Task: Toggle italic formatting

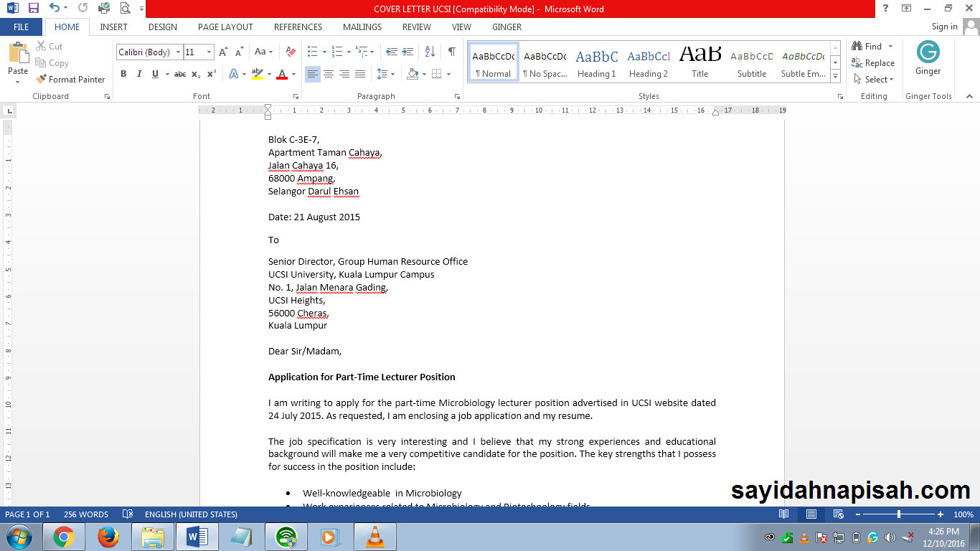Action: (x=140, y=74)
